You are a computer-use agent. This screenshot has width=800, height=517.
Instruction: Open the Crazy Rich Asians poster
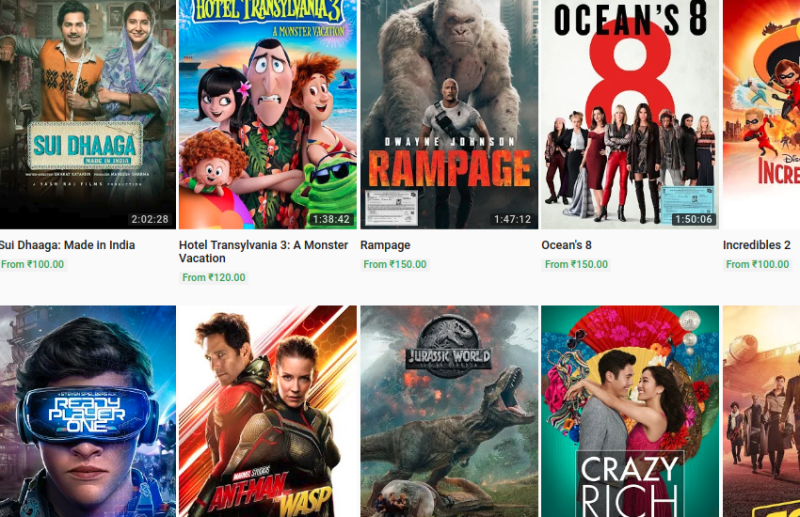(x=630, y=411)
